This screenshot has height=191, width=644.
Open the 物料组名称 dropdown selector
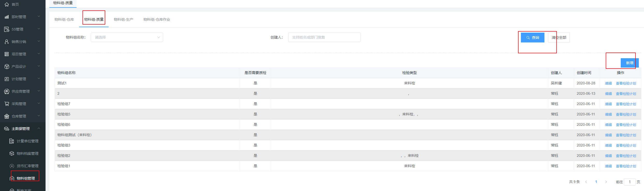coord(127,37)
